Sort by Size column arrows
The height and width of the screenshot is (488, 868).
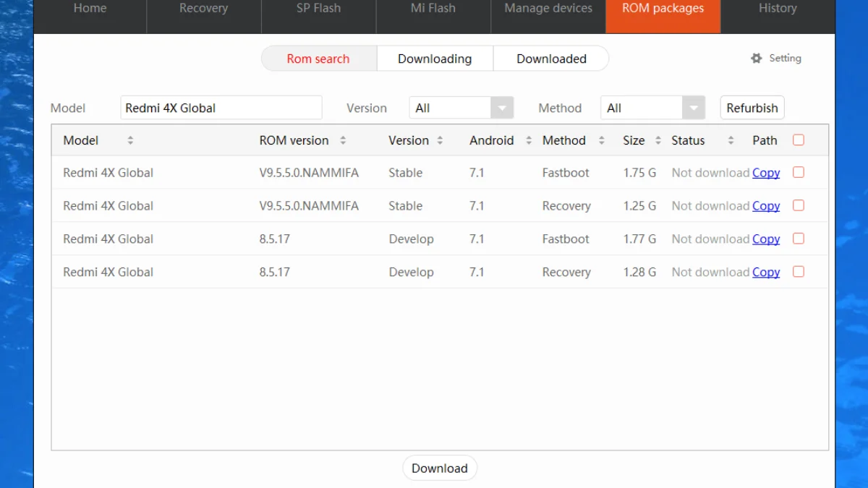coord(658,140)
